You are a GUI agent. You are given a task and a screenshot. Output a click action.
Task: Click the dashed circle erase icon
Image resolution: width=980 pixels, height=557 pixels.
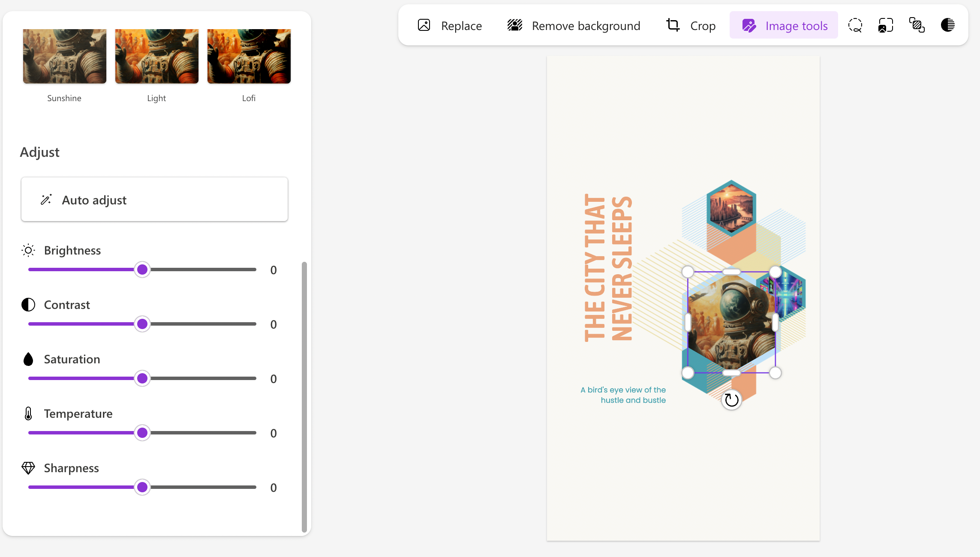tap(855, 25)
